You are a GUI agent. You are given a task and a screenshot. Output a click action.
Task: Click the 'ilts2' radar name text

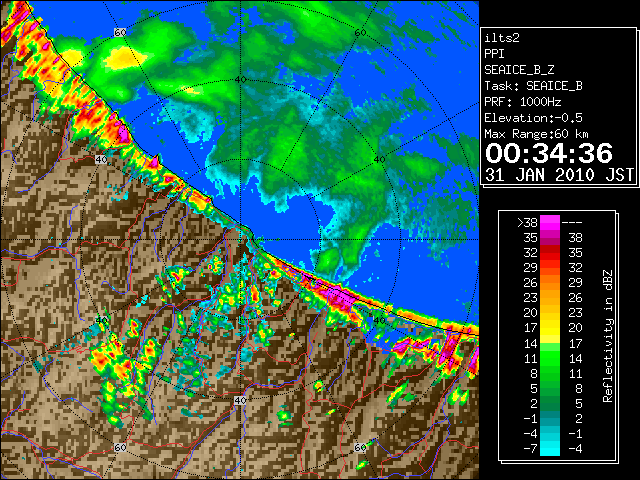pyautogui.click(x=502, y=38)
